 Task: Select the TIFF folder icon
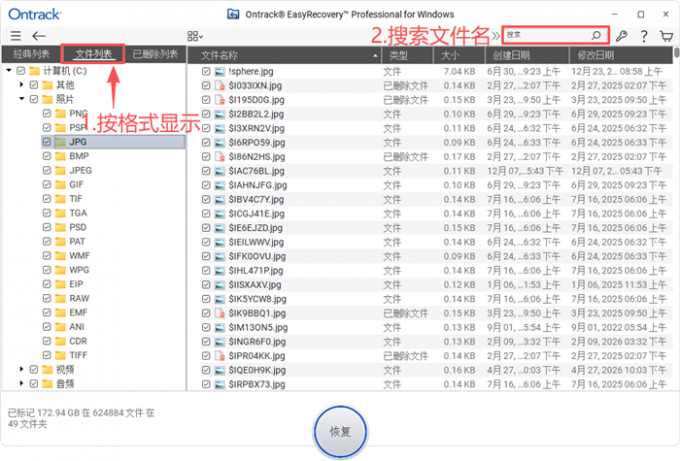click(x=60, y=355)
